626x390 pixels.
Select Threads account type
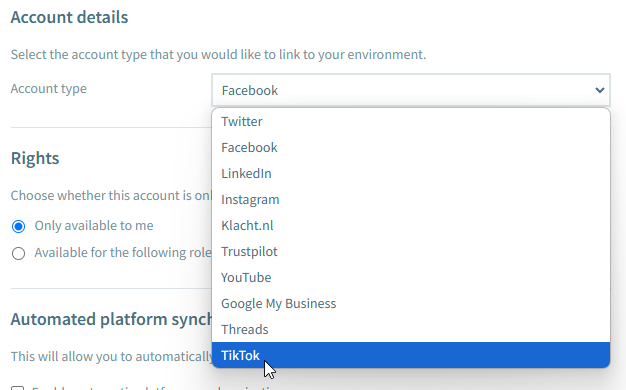(x=411, y=329)
